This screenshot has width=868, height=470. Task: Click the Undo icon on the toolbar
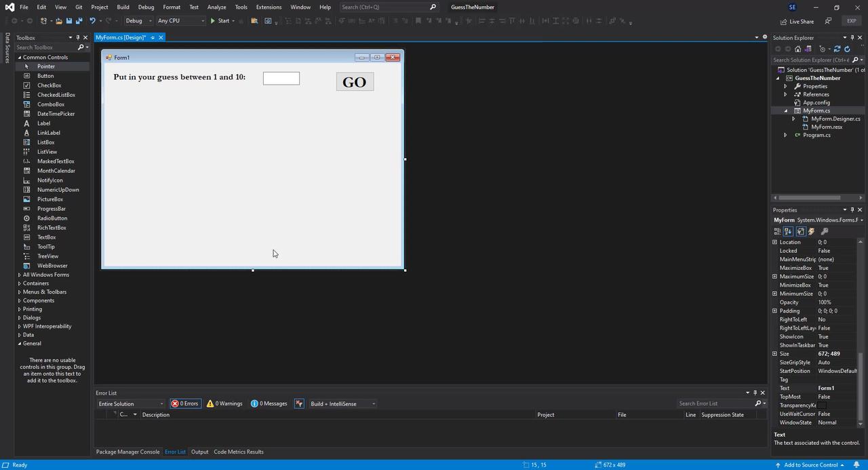pos(92,21)
